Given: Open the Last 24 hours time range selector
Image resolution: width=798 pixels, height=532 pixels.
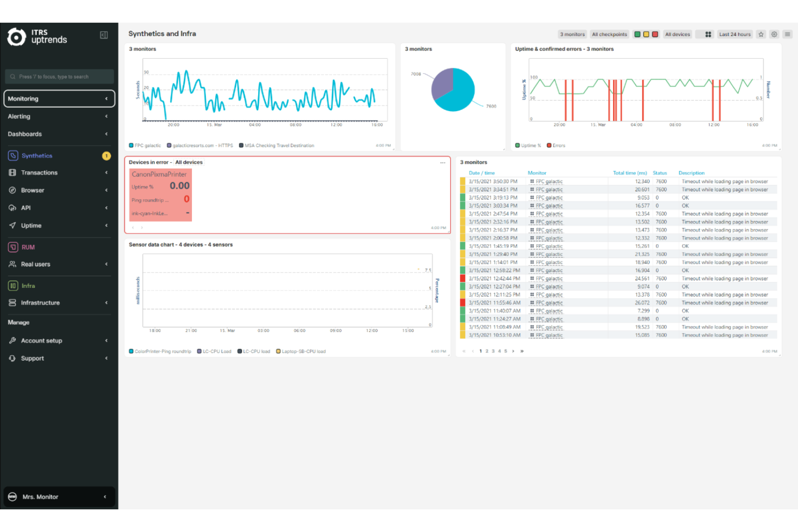Looking at the screenshot, I should tap(735, 34).
